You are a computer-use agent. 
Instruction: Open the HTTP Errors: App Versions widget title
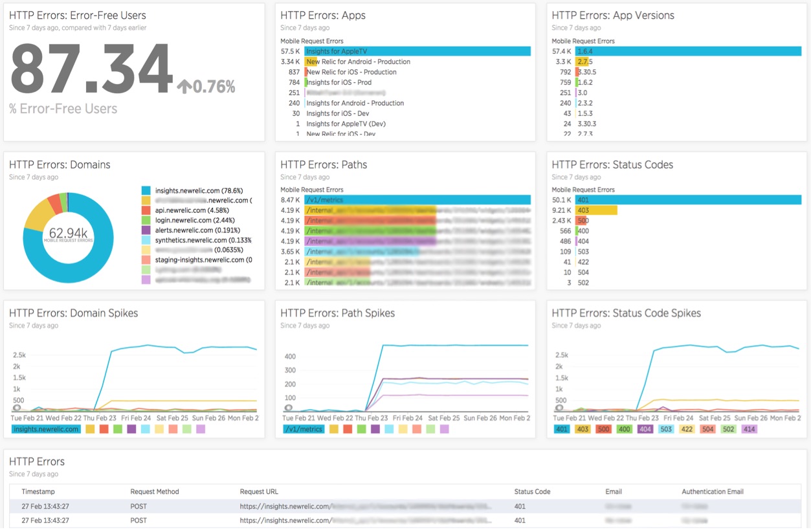(613, 16)
